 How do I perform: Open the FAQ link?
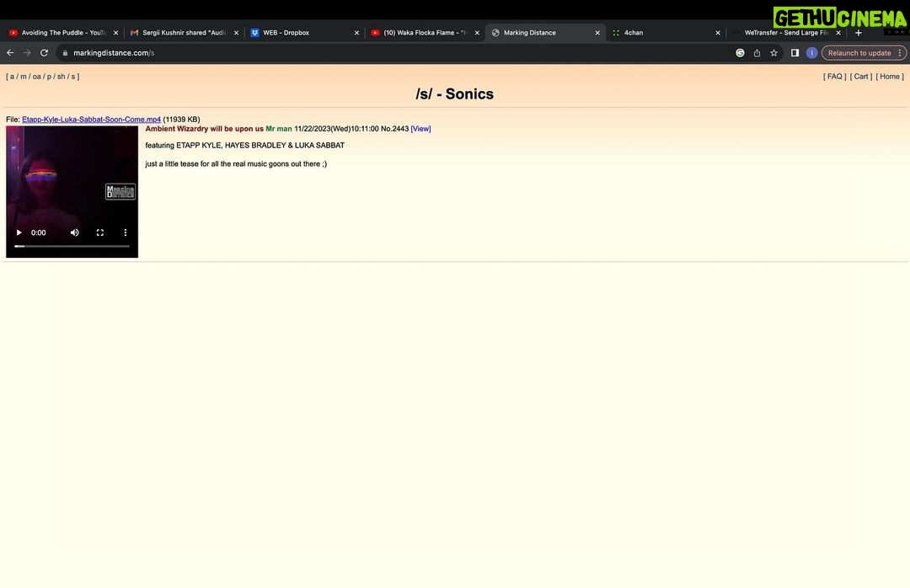pyautogui.click(x=834, y=77)
